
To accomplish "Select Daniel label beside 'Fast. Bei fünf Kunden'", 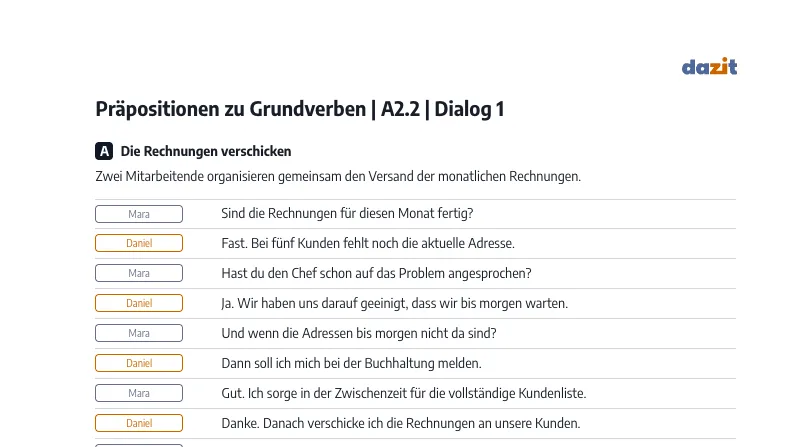I will point(139,243).
